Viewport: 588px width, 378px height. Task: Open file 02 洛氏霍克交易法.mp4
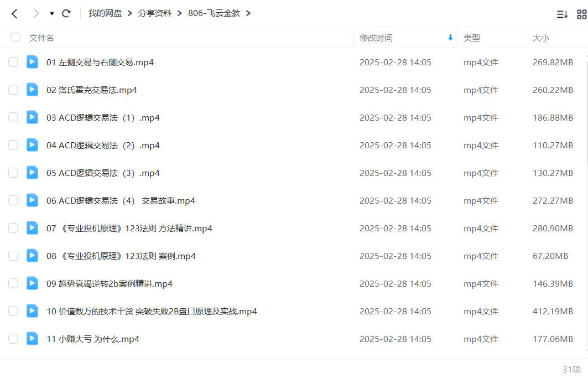(x=92, y=90)
